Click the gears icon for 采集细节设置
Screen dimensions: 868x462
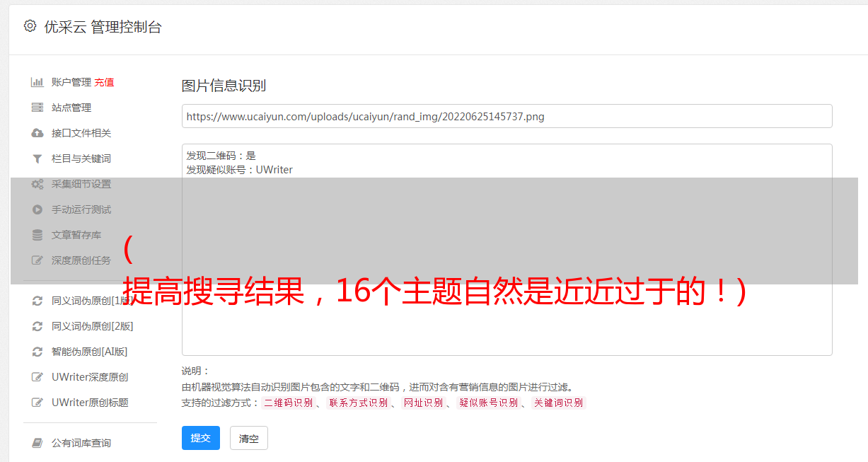37,184
